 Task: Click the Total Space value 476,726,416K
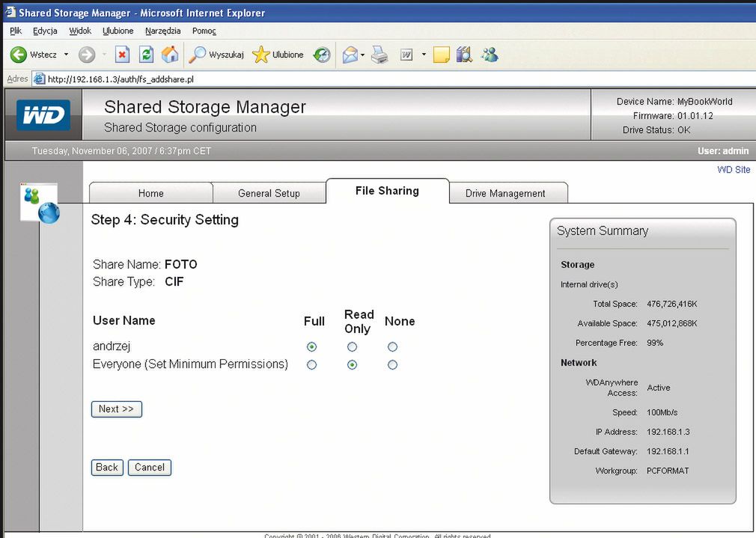click(x=671, y=304)
